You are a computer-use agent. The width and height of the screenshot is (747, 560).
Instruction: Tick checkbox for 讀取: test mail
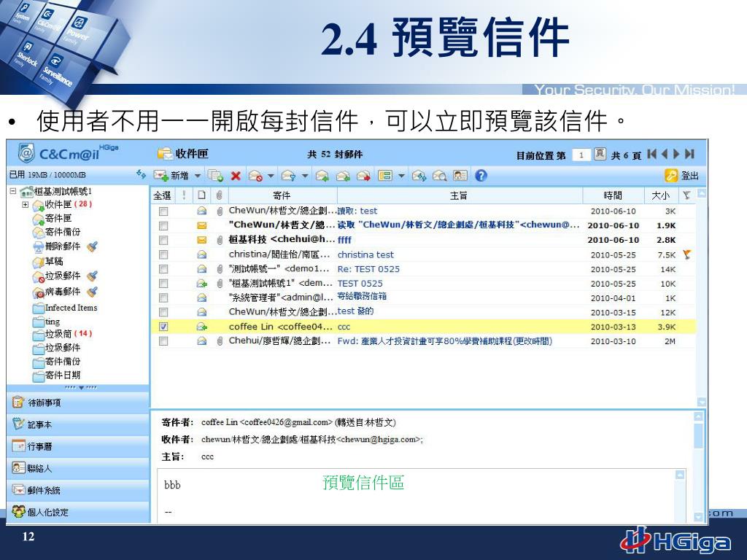click(163, 211)
